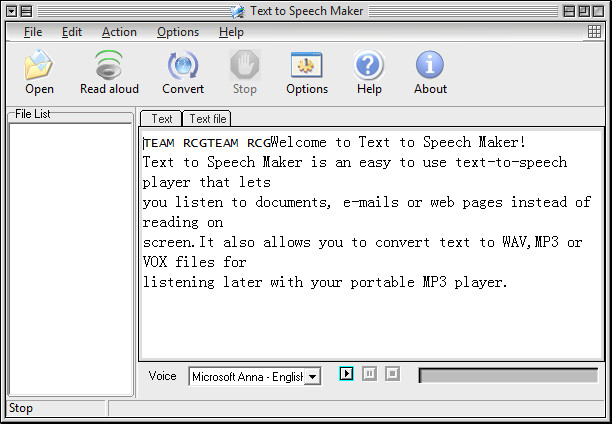
Task: Click the pause playback button
Action: (x=369, y=374)
